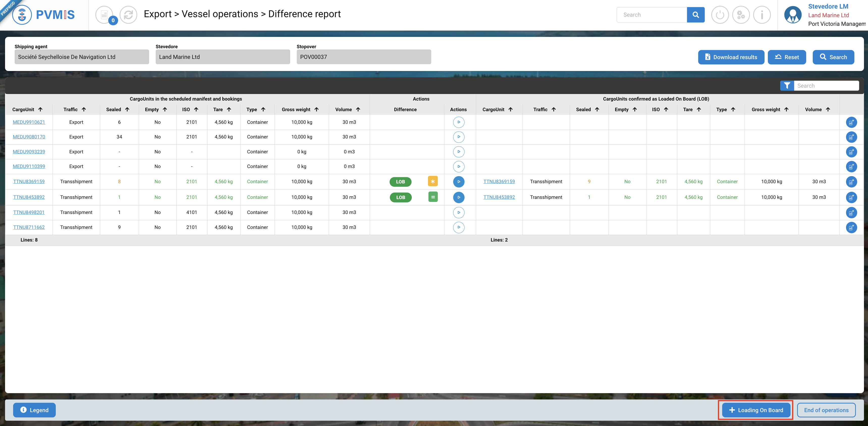Viewport: 868px width, 426px height.
Task: Click the info icon in header
Action: coord(762,15)
